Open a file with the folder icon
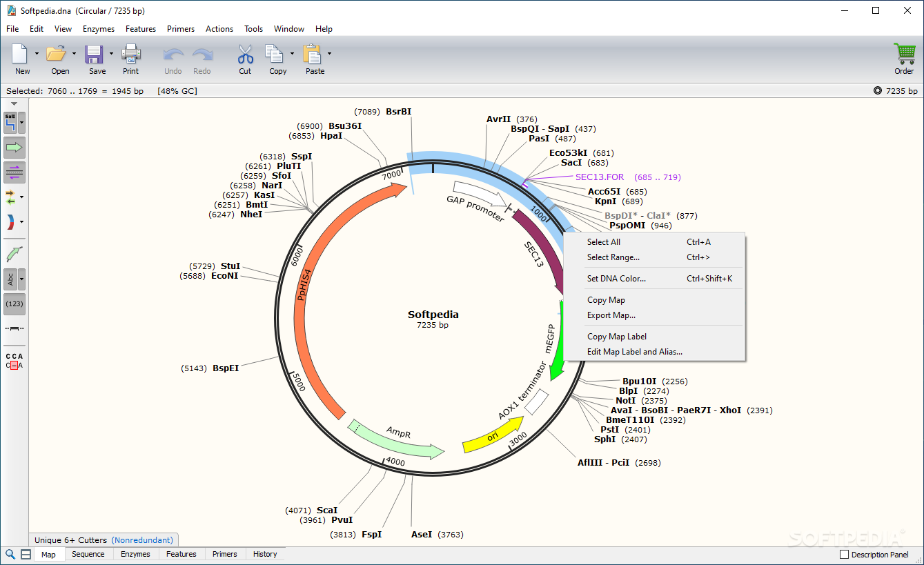This screenshot has height=565, width=924. (57, 54)
